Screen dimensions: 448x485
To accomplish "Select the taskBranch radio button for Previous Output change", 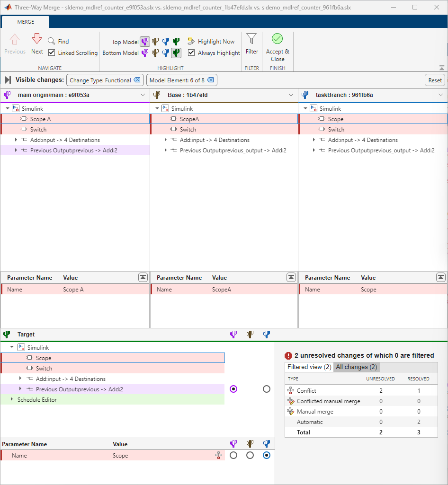I will point(266,389).
